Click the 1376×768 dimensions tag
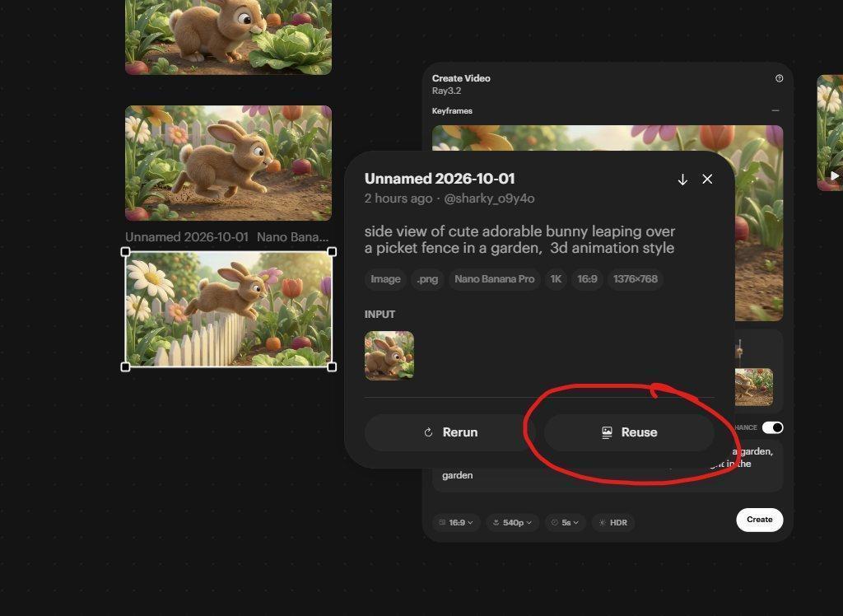Image resolution: width=843 pixels, height=616 pixels. (635, 279)
